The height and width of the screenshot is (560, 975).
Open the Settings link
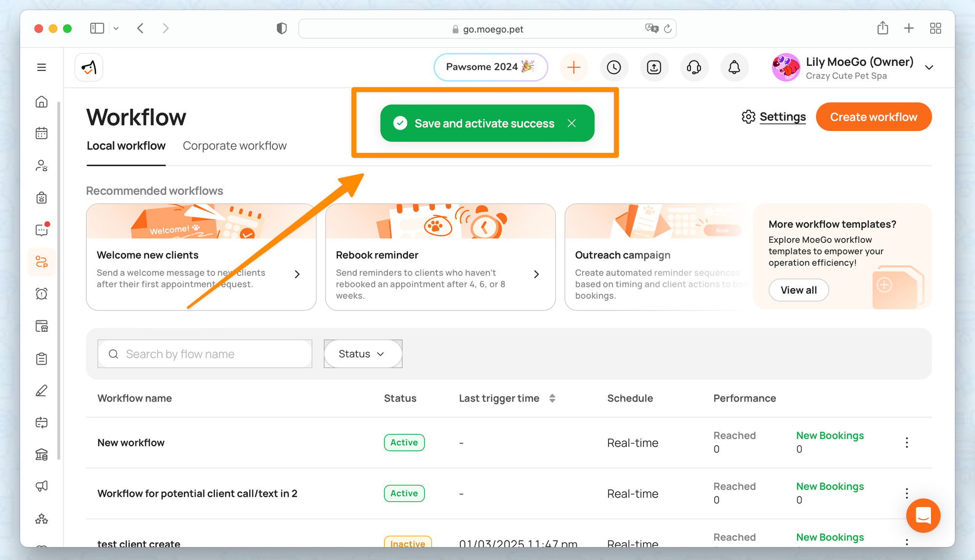coord(782,117)
